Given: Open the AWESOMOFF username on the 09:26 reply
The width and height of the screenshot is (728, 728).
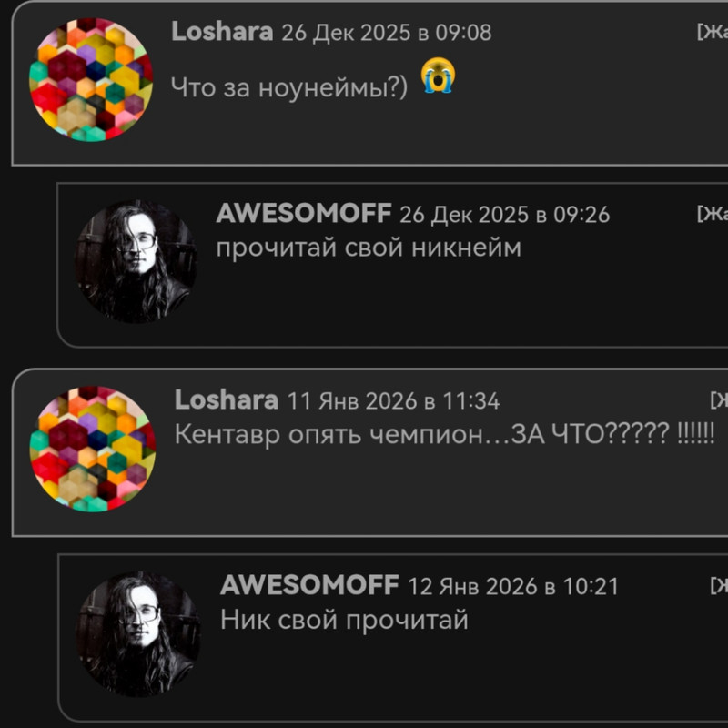Looking at the screenshot, I should tap(304, 213).
